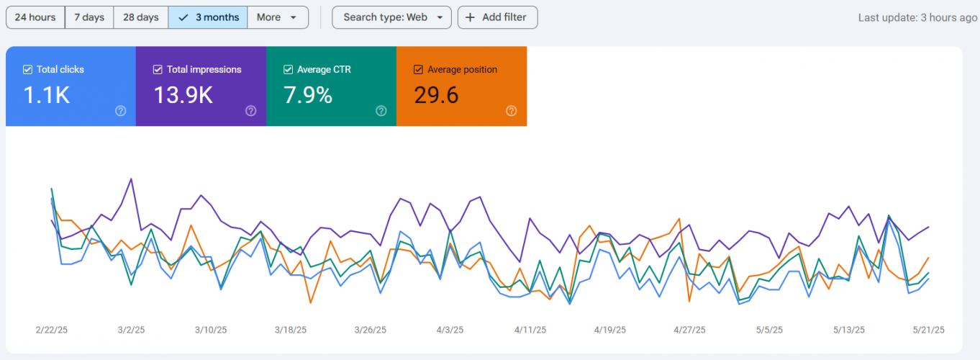Click the blue Total clicks metric card
This screenshot has height=360, width=980.
pyautogui.click(x=71, y=94)
